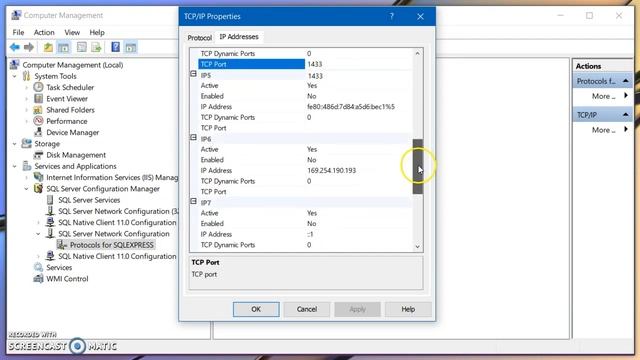Select IP6 Enabled value No

coord(312,160)
